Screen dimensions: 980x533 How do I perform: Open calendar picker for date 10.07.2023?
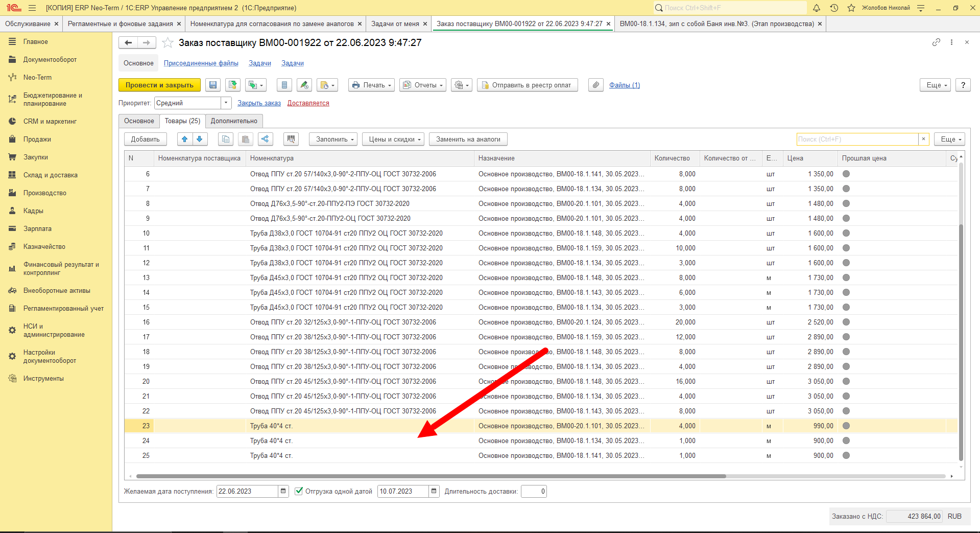[434, 491]
